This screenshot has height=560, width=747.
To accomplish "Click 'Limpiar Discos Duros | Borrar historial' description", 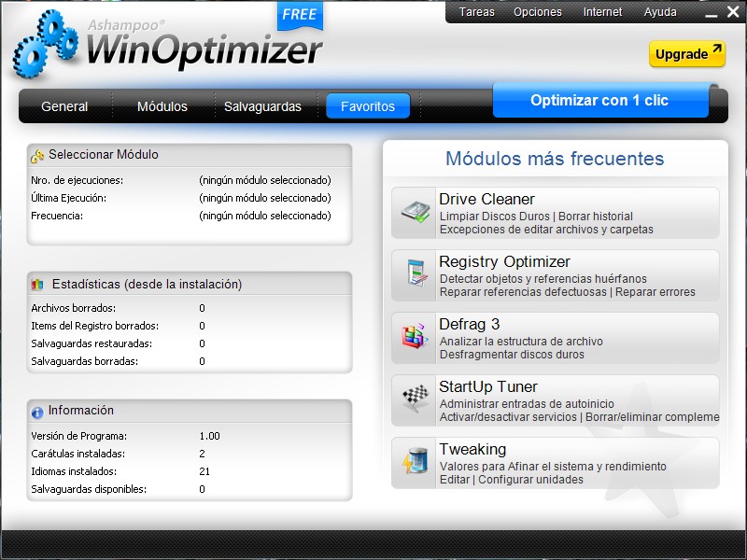I will point(536,217).
